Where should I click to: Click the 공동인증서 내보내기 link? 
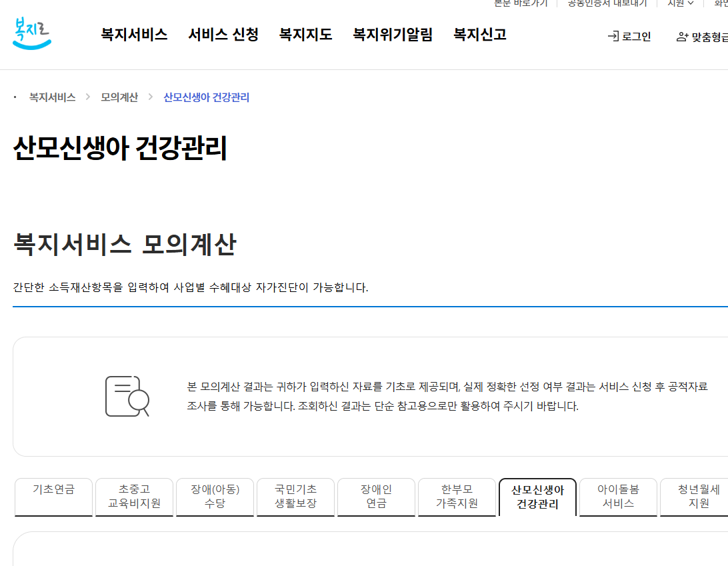pos(607,3)
